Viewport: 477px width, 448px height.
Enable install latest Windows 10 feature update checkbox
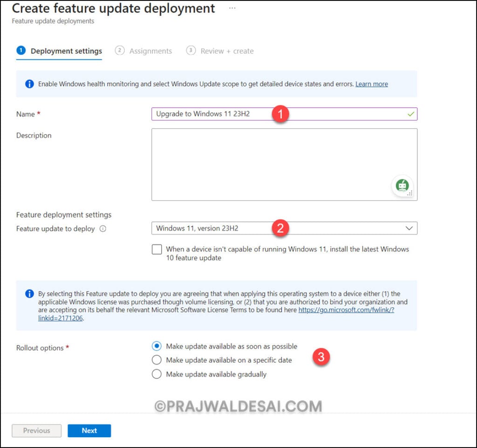(157, 249)
